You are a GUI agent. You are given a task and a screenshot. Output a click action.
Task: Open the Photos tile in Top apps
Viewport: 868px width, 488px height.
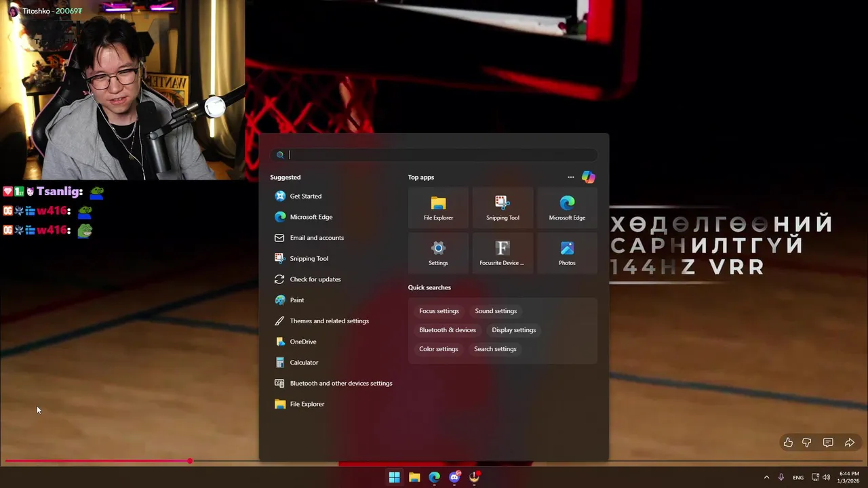coord(567,253)
